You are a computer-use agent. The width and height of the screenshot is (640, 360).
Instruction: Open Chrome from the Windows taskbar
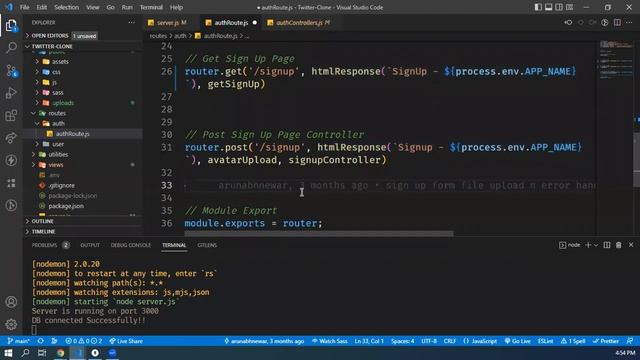[60, 353]
